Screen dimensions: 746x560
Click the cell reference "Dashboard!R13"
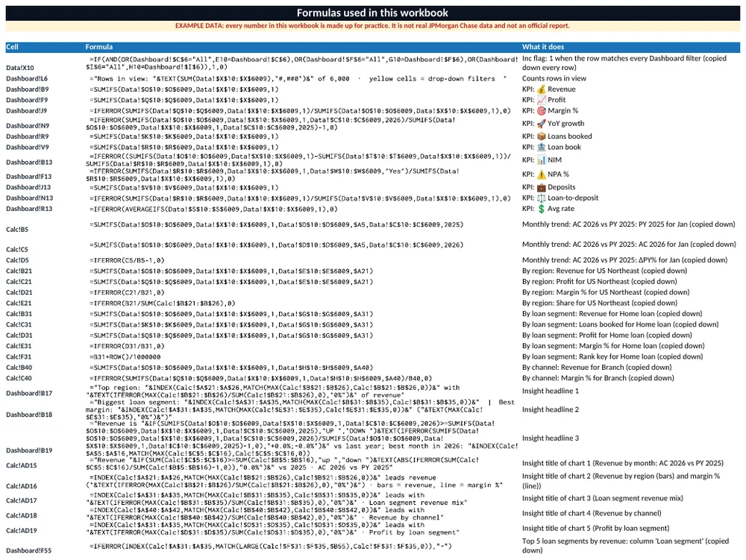pos(29,209)
